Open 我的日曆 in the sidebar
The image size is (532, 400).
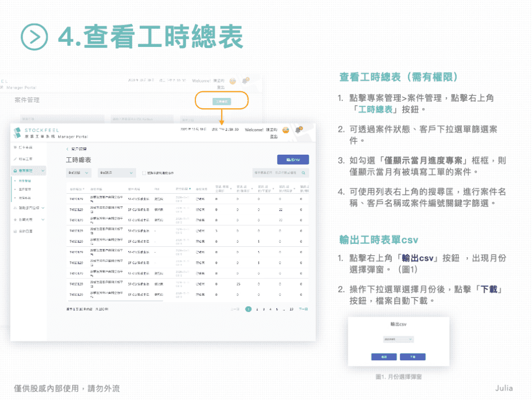(26, 231)
